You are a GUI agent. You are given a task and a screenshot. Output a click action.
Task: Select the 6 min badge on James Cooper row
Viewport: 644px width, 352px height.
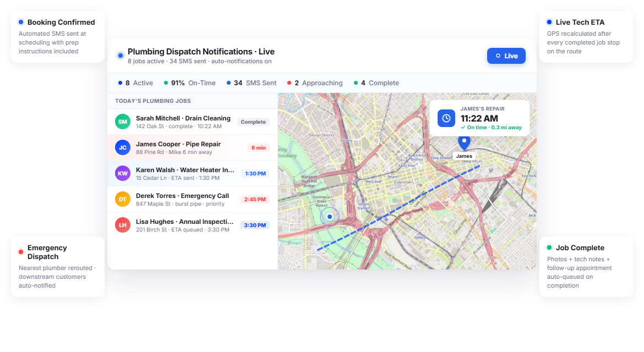(258, 148)
